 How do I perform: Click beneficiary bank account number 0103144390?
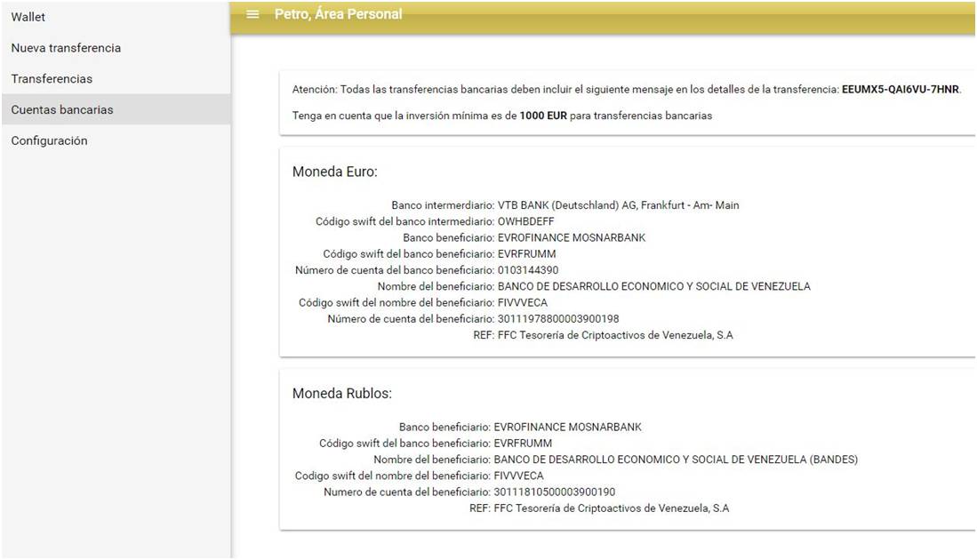tap(528, 270)
